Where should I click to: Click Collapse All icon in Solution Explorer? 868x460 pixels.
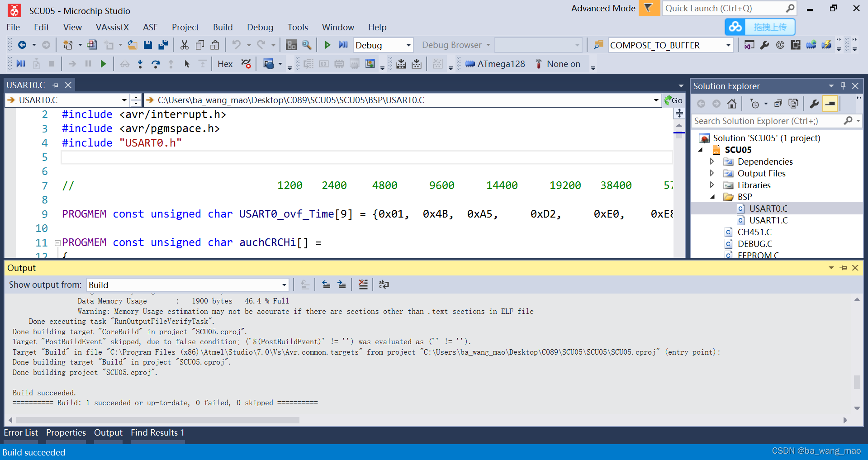click(778, 104)
